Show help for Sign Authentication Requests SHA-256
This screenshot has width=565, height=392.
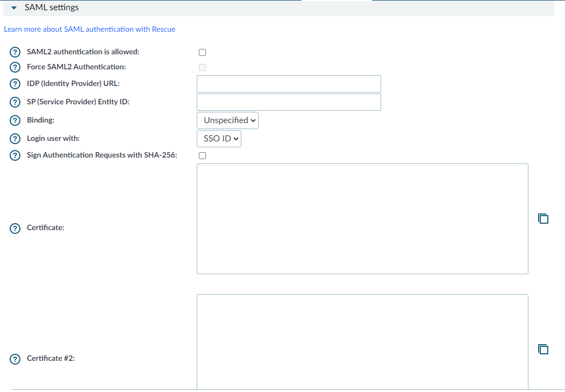(x=16, y=155)
